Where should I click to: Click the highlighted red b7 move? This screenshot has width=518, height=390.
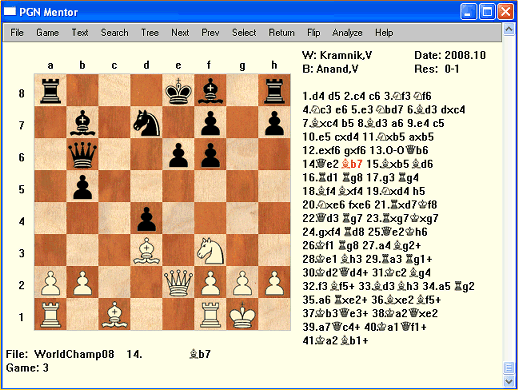tap(352, 164)
